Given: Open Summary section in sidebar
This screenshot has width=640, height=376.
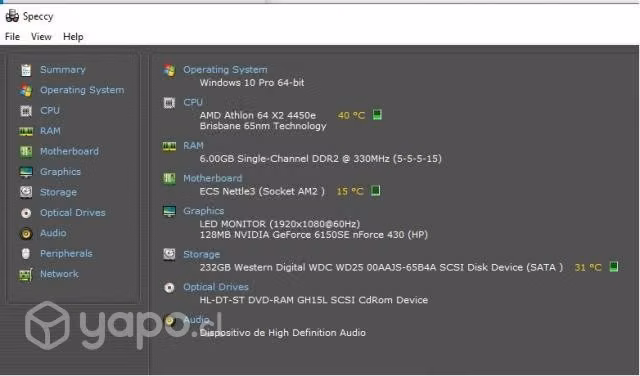Looking at the screenshot, I should pos(62,70).
